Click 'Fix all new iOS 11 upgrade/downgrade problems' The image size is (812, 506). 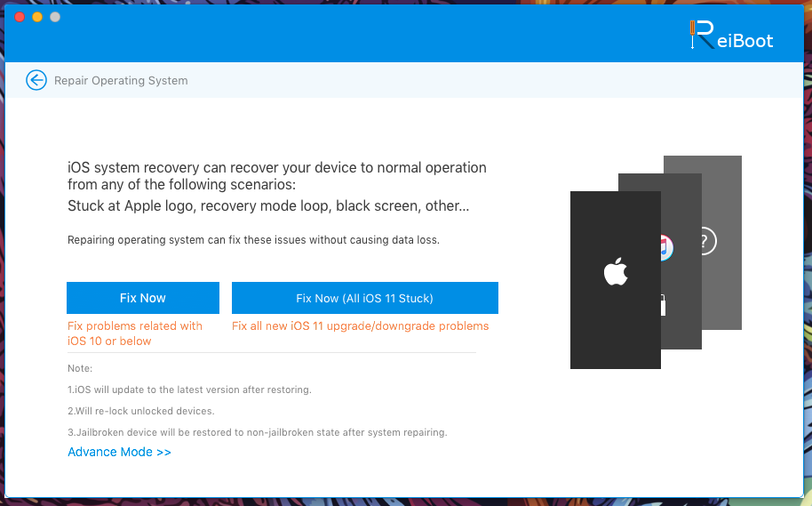pos(361,326)
